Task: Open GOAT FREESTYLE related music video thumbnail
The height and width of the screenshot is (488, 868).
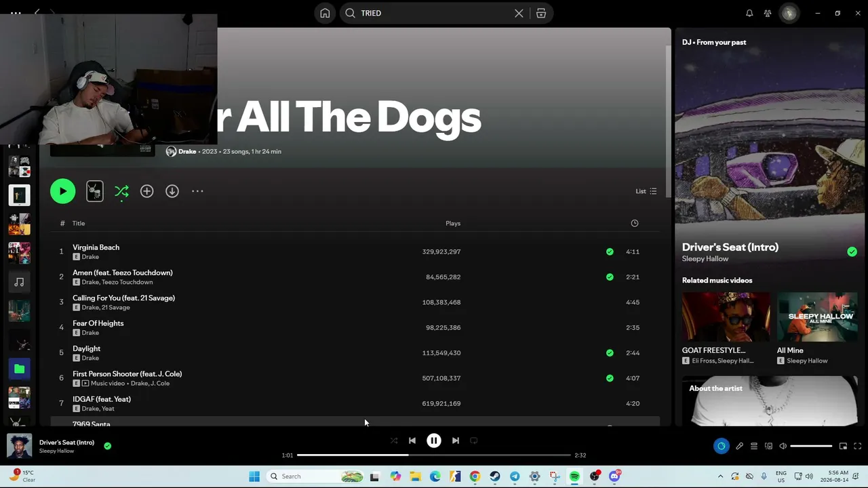Action: (x=726, y=317)
